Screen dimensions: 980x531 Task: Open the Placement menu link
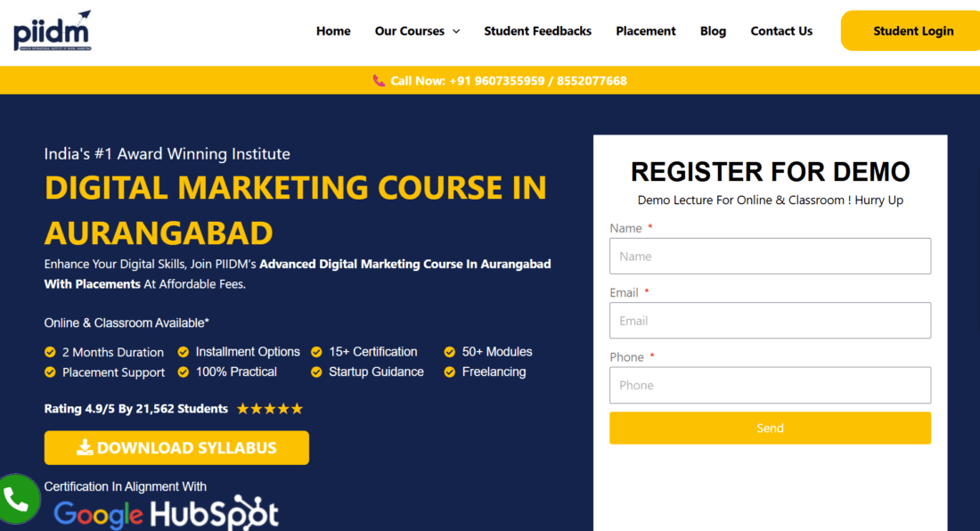pyautogui.click(x=646, y=31)
